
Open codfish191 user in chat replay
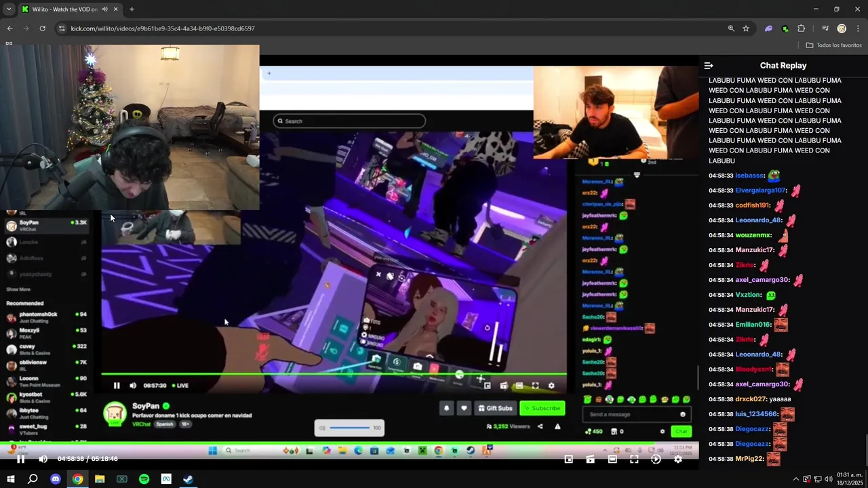[753, 205]
